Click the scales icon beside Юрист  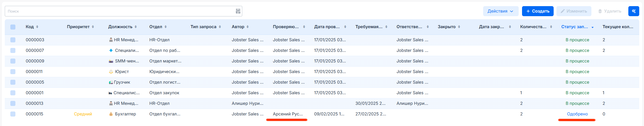click(111, 72)
